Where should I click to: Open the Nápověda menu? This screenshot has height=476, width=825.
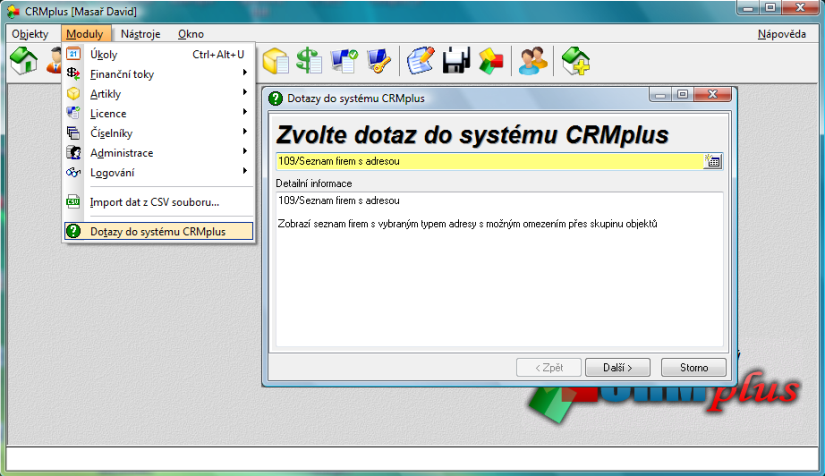point(782,34)
